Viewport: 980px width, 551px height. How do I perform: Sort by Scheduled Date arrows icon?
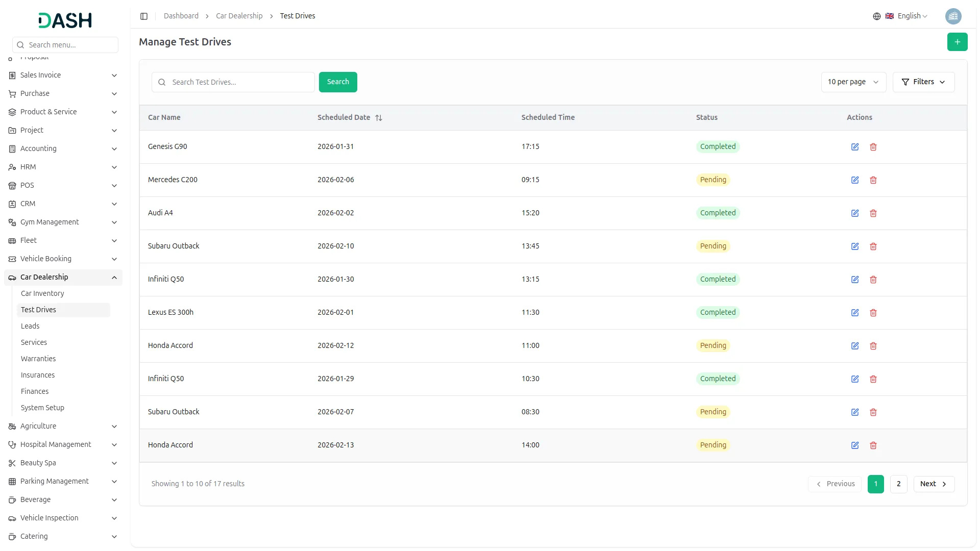pos(379,118)
